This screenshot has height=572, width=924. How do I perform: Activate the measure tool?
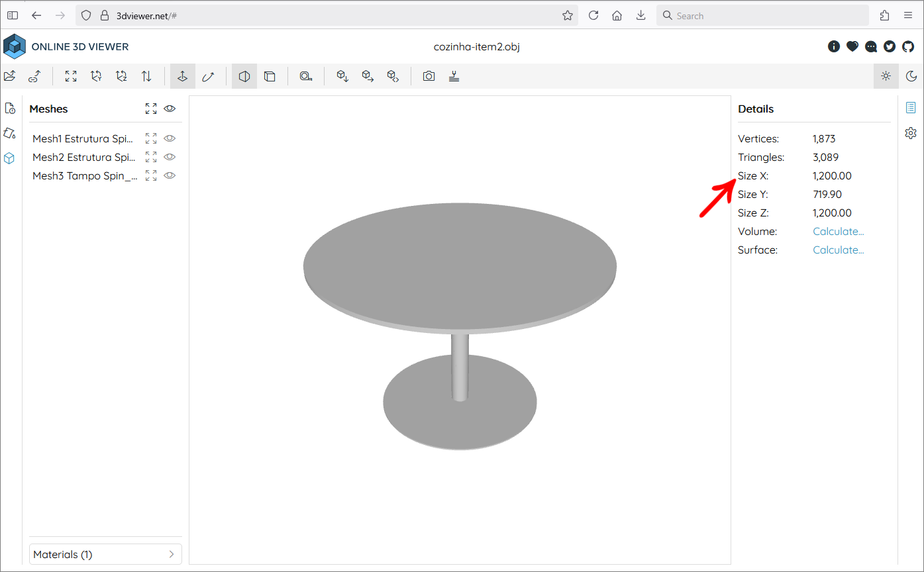305,76
